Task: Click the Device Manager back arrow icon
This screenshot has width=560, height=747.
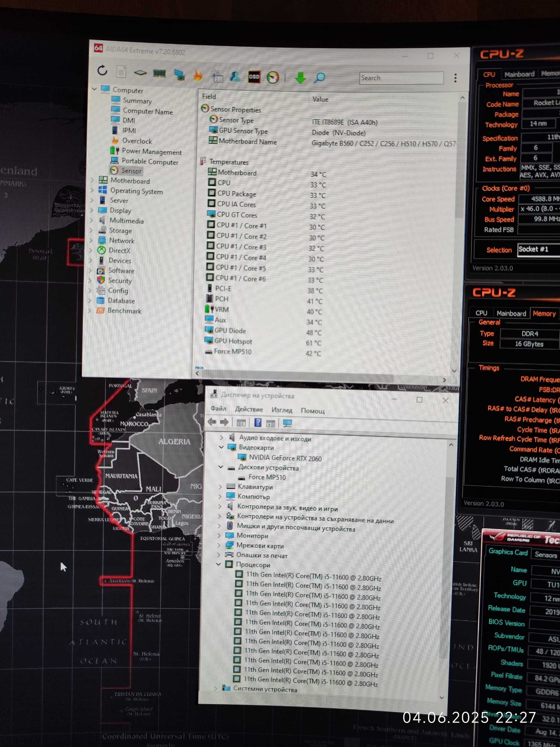Action: [212, 422]
